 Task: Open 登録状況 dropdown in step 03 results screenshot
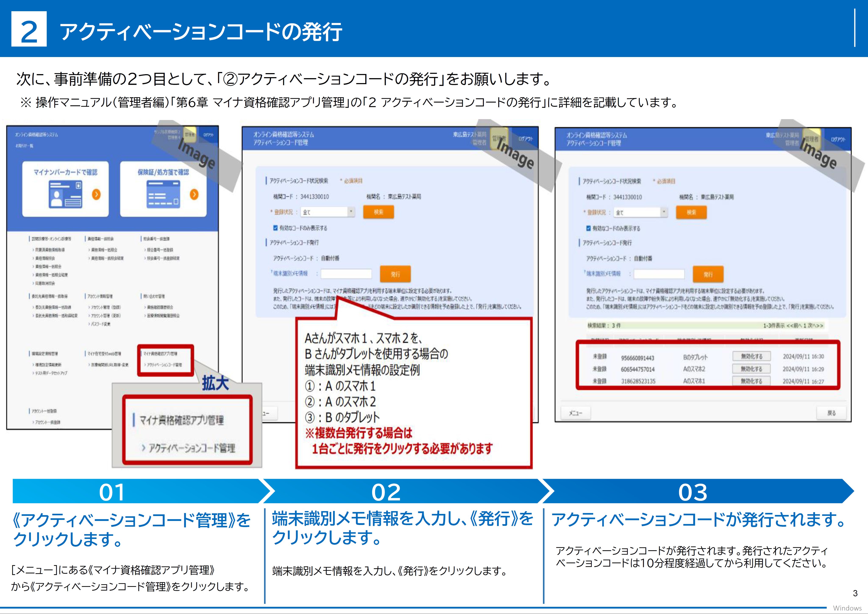(641, 213)
